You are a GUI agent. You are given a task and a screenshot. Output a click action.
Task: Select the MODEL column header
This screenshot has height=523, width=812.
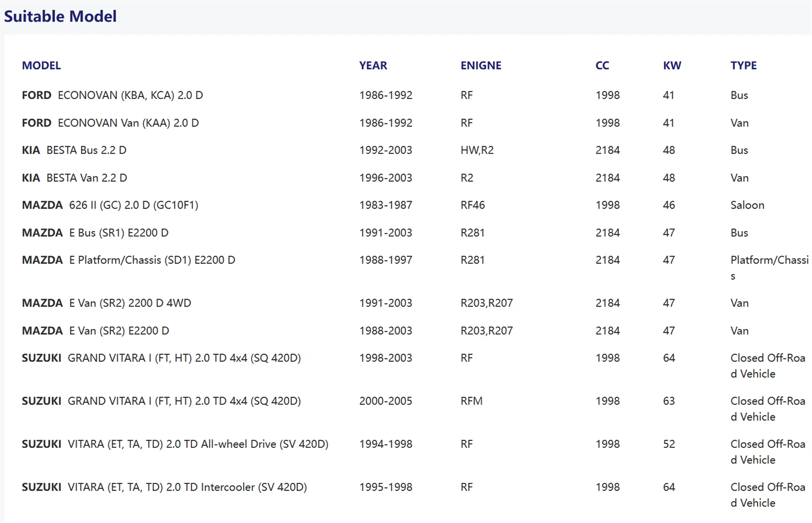tap(41, 66)
